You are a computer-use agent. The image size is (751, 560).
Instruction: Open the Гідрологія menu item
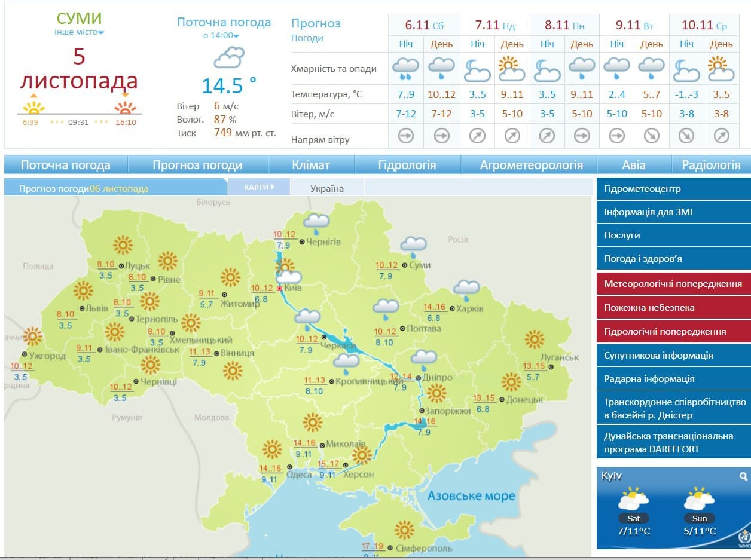407,165
